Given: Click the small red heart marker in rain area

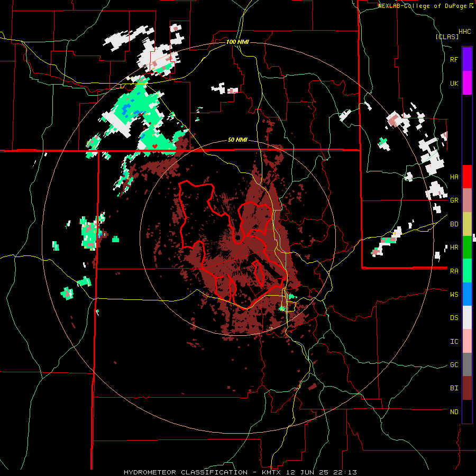Looking at the screenshot, I should click(x=154, y=147).
